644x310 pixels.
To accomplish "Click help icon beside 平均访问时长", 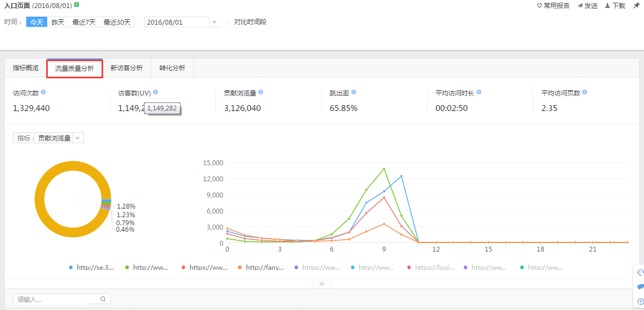I will pyautogui.click(x=479, y=92).
